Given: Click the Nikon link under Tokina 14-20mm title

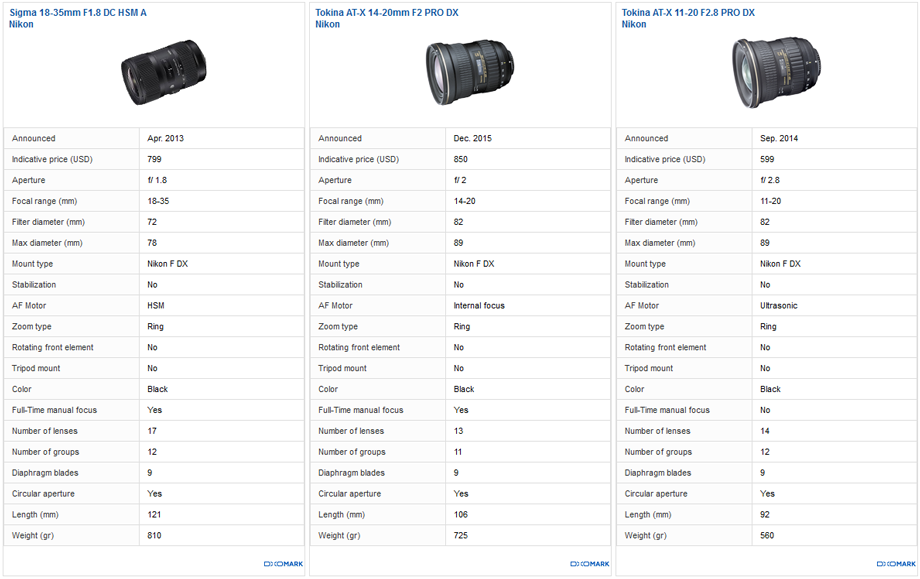Looking at the screenshot, I should pyautogui.click(x=327, y=24).
